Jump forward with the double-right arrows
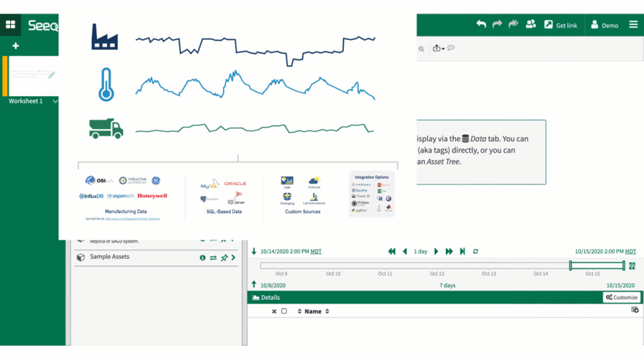This screenshot has height=359, width=644. [449, 252]
